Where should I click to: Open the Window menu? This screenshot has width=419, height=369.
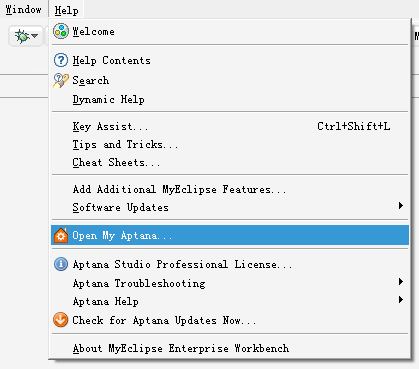pos(24,10)
